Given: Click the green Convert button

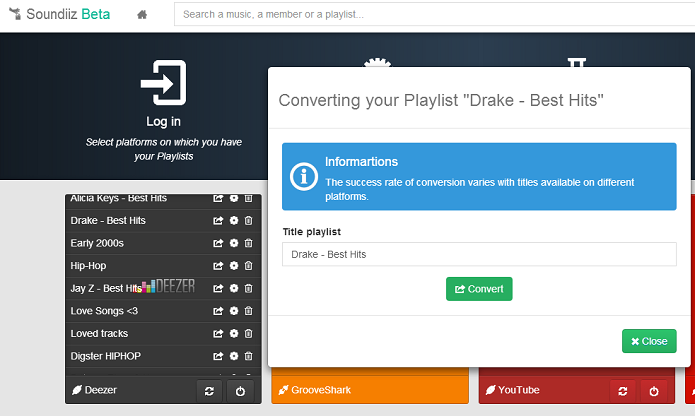Looking at the screenshot, I should click(479, 289).
